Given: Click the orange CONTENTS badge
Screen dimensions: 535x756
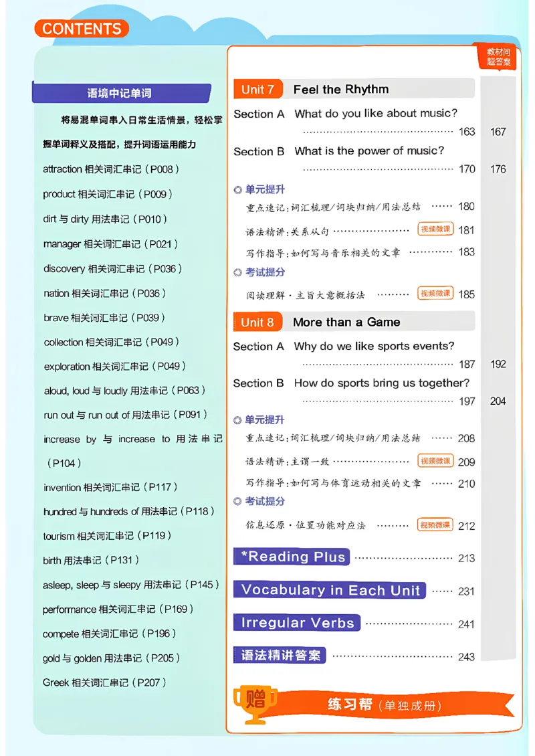Looking at the screenshot, I should point(82,29).
